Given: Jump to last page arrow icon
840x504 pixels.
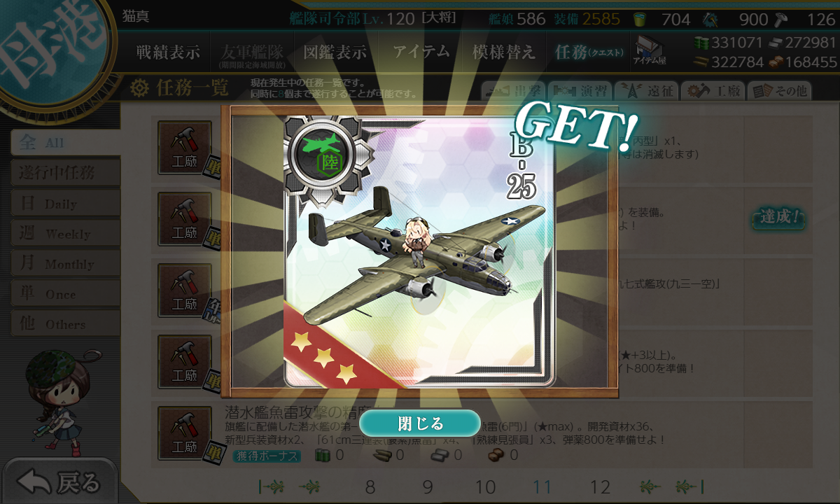Looking at the screenshot, I should coord(689,486).
